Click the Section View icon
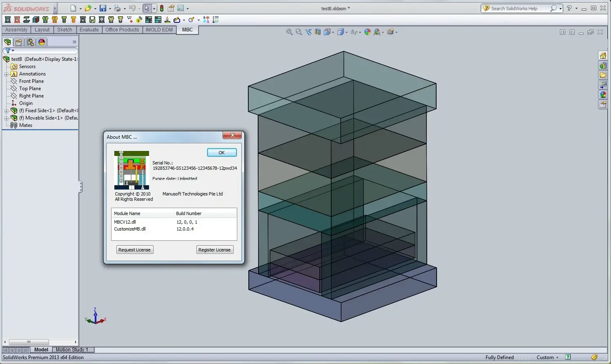Viewport: 611px width, 364px height. point(318,32)
